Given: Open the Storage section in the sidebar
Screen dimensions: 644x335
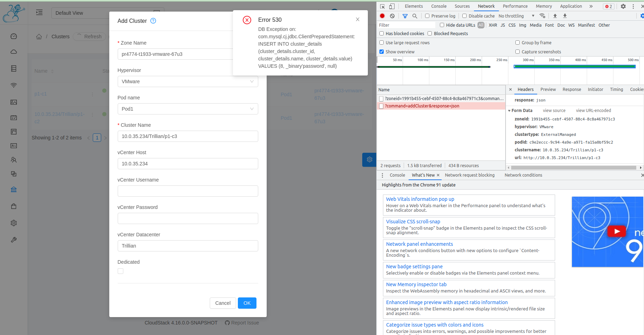Looking at the screenshot, I should (13, 68).
